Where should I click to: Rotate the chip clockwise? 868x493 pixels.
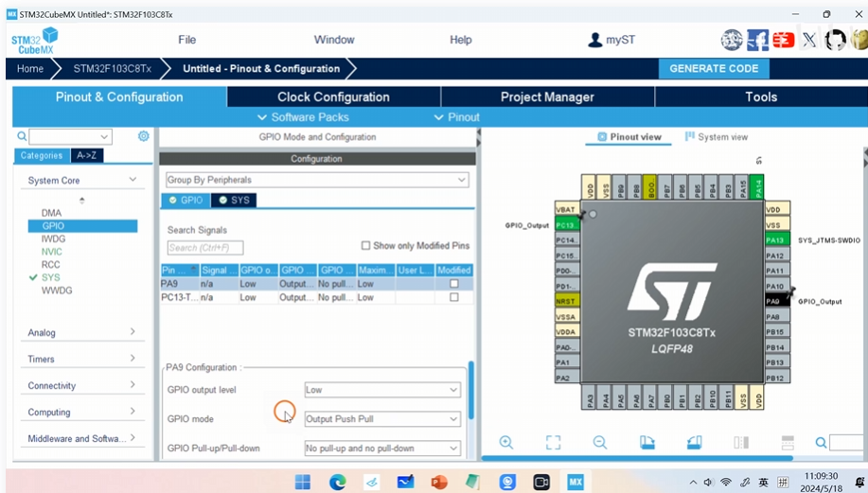[647, 442]
